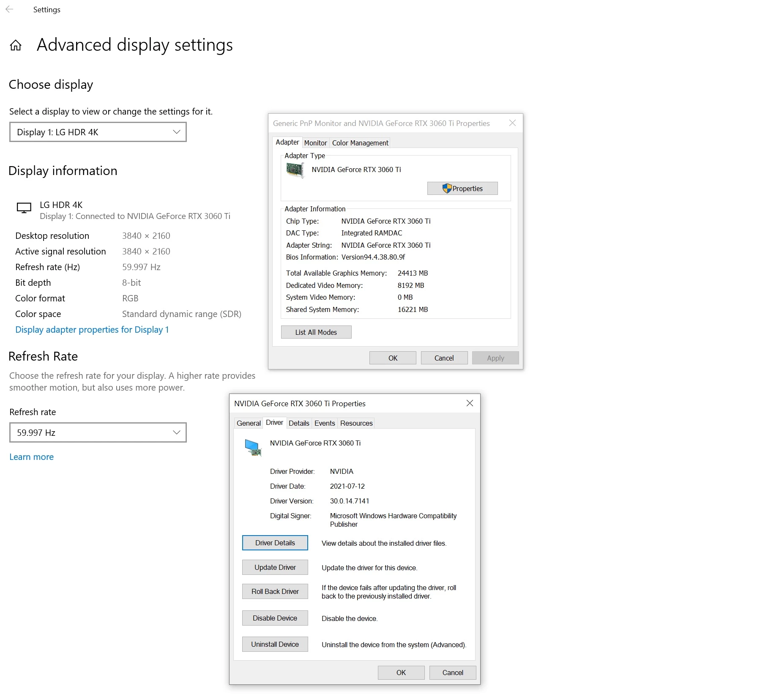
Task: Click the graphics card icon under Adapter Type
Action: click(295, 170)
